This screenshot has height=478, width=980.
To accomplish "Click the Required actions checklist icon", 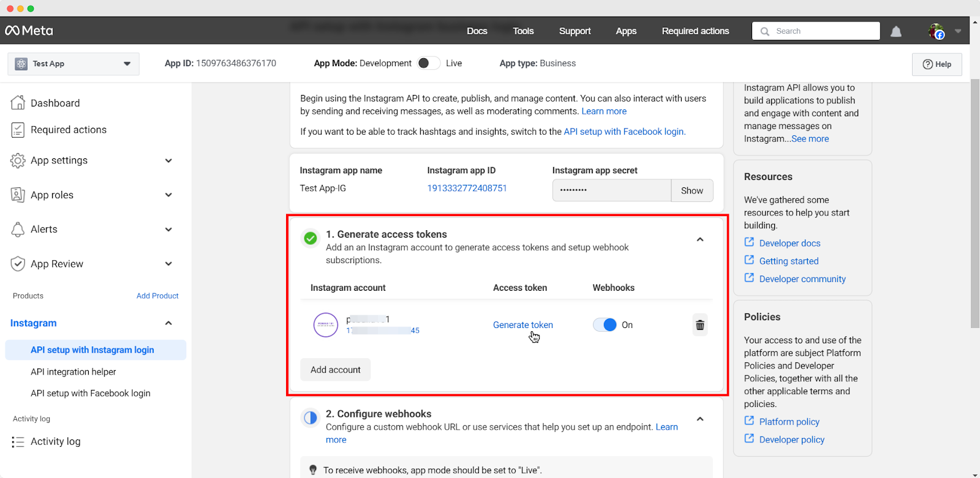I will (x=18, y=130).
